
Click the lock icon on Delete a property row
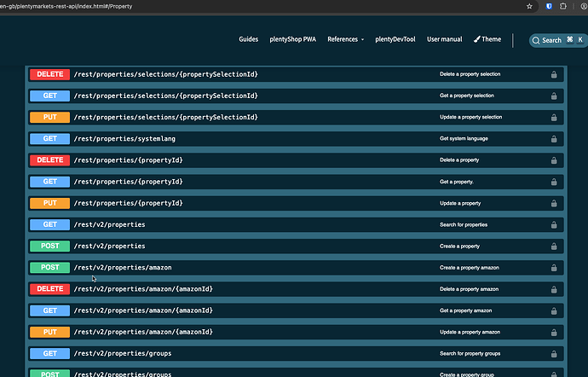[554, 160]
